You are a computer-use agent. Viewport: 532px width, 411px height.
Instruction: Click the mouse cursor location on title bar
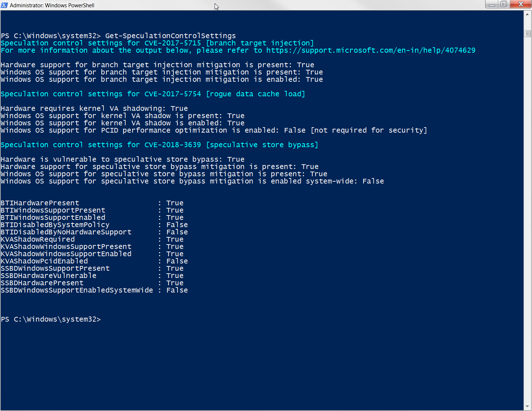pos(216,7)
